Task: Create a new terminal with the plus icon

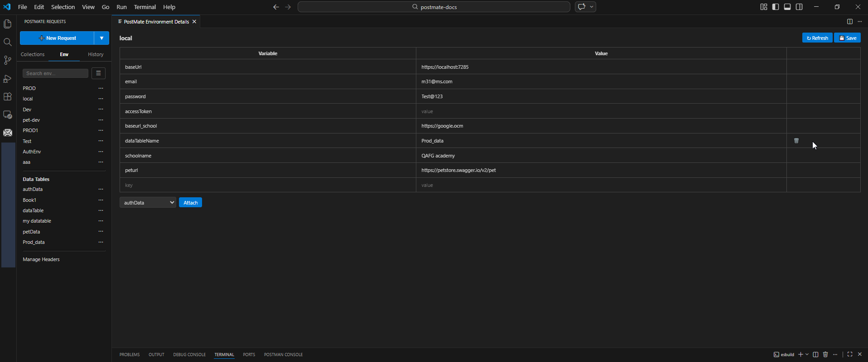Action: (x=800, y=354)
